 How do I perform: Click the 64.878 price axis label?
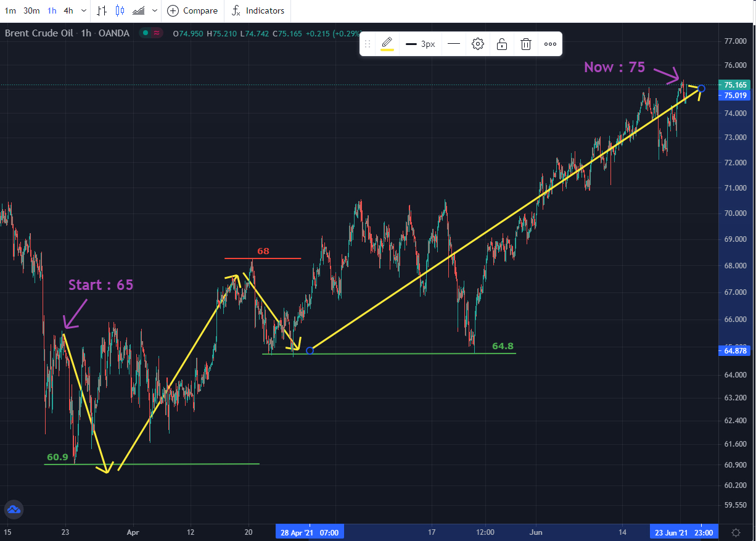(736, 350)
